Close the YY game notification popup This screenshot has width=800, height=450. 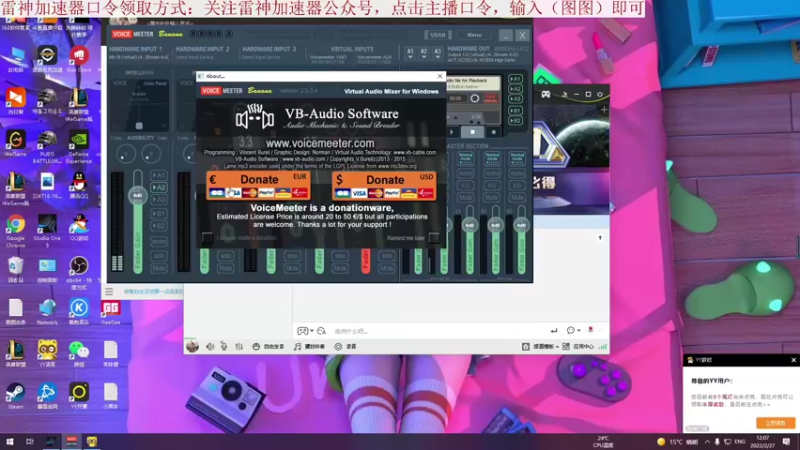click(793, 360)
